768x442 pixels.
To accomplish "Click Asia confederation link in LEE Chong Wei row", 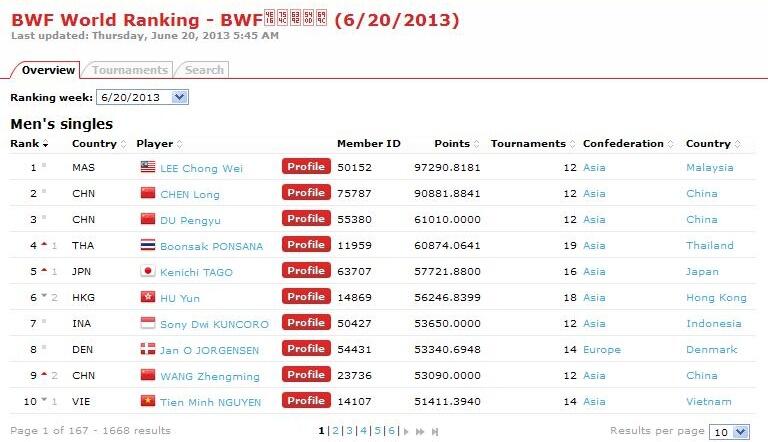I will (594, 168).
